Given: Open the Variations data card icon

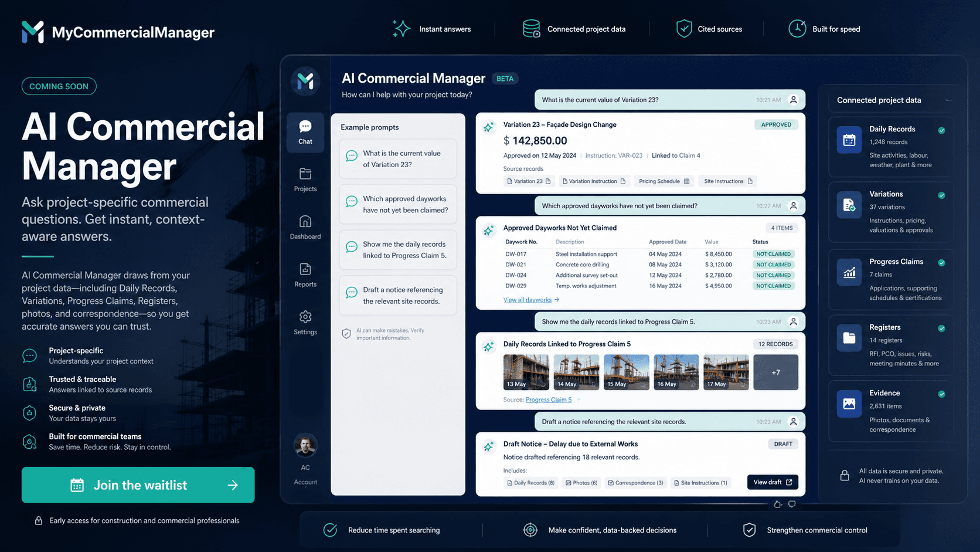Looking at the screenshot, I should [x=849, y=205].
